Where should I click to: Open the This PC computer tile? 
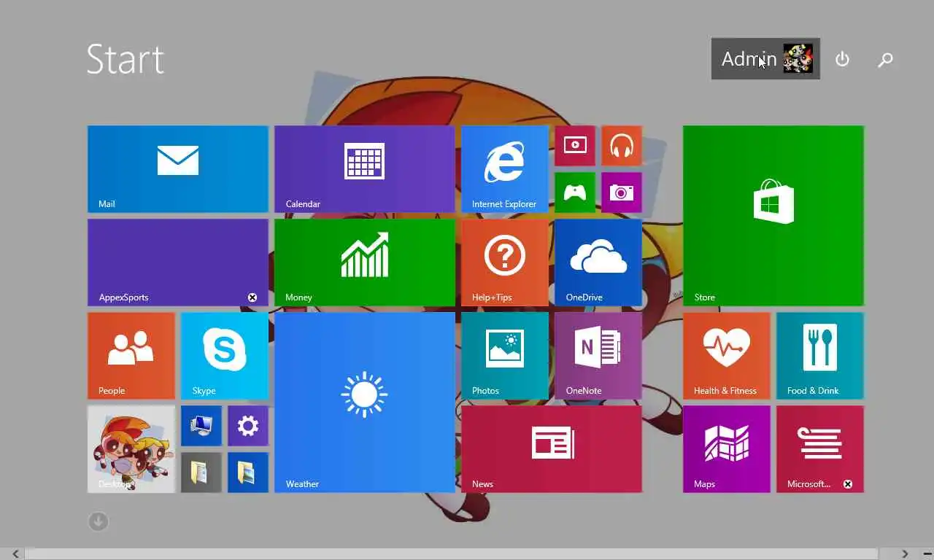point(201,426)
